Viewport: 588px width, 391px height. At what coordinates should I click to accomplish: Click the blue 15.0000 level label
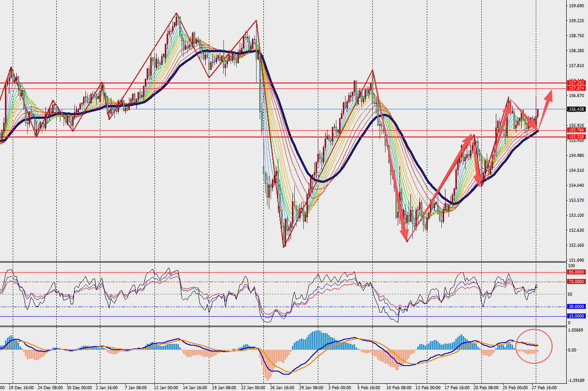click(x=576, y=316)
